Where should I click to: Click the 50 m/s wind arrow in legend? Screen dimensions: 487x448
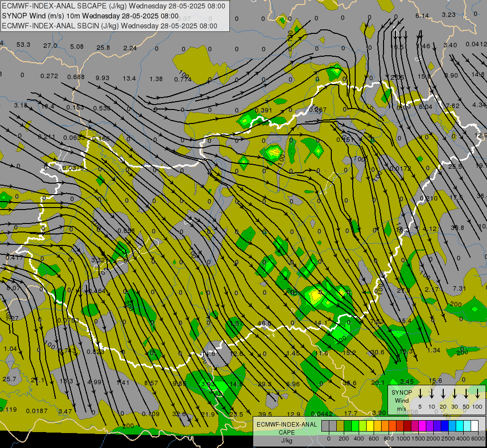(x=466, y=393)
